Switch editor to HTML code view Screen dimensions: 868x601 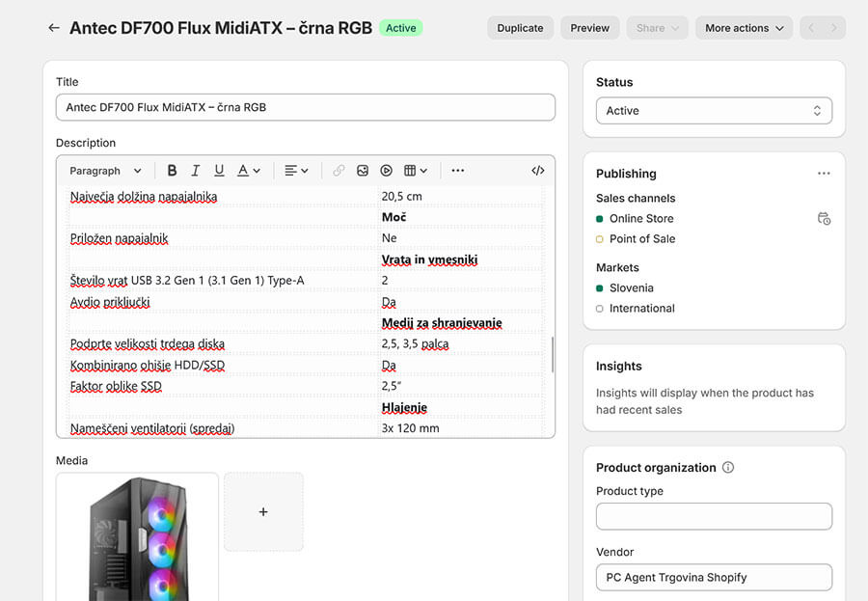(538, 171)
